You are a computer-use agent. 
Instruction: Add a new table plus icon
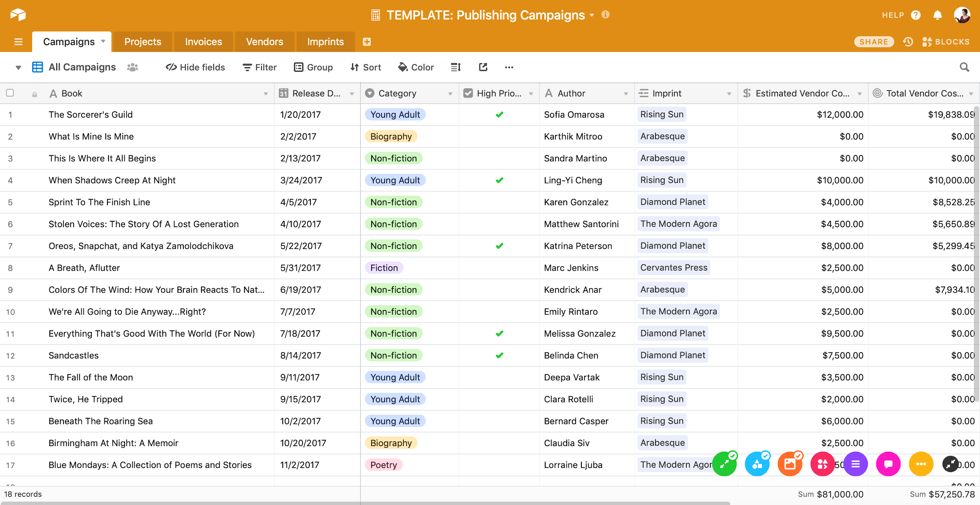tap(367, 42)
